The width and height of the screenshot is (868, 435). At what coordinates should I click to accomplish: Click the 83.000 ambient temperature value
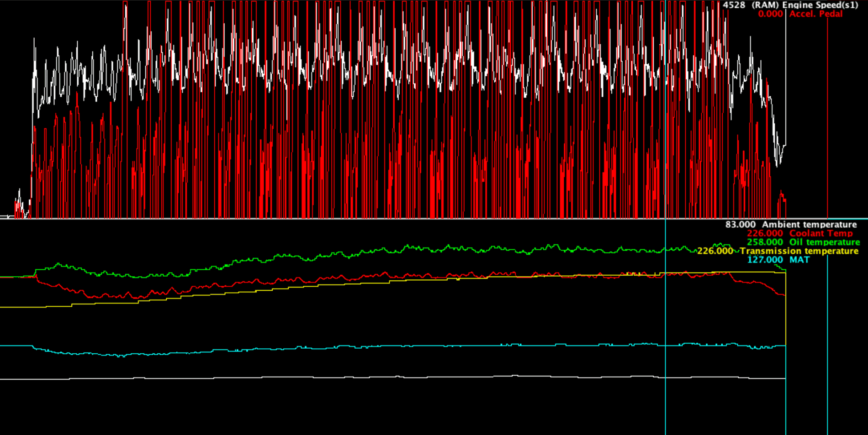(x=741, y=225)
